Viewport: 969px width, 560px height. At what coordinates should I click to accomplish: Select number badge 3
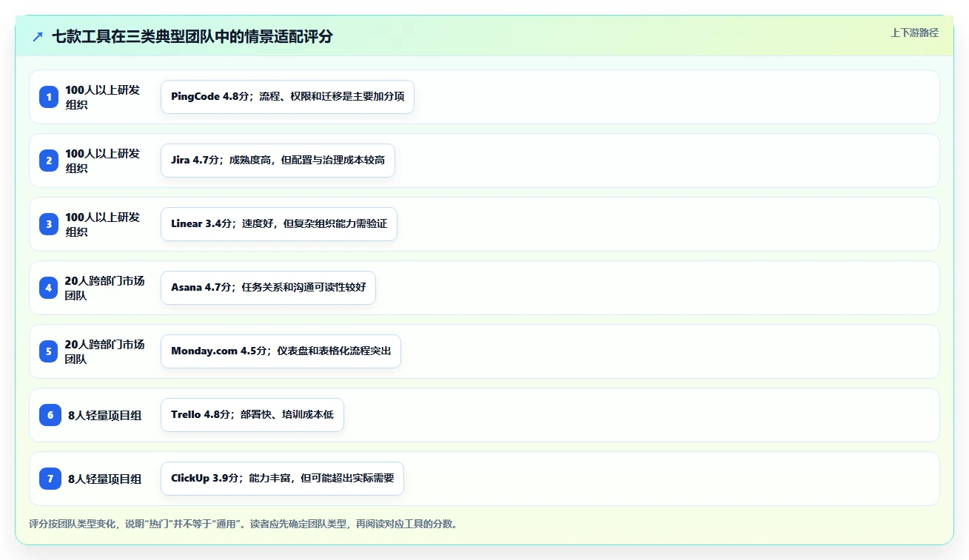[x=49, y=224]
